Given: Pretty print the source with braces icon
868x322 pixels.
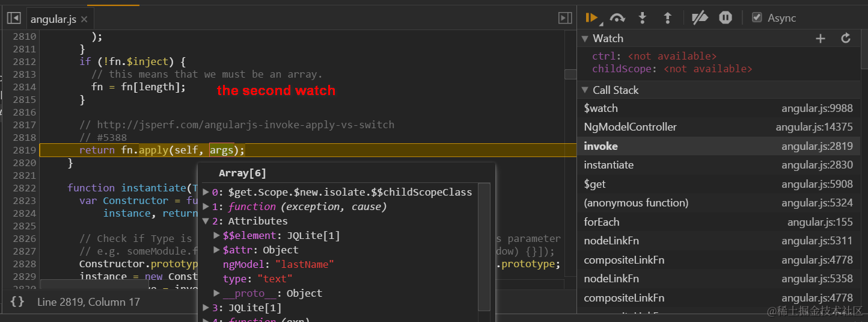Looking at the screenshot, I should (17, 302).
